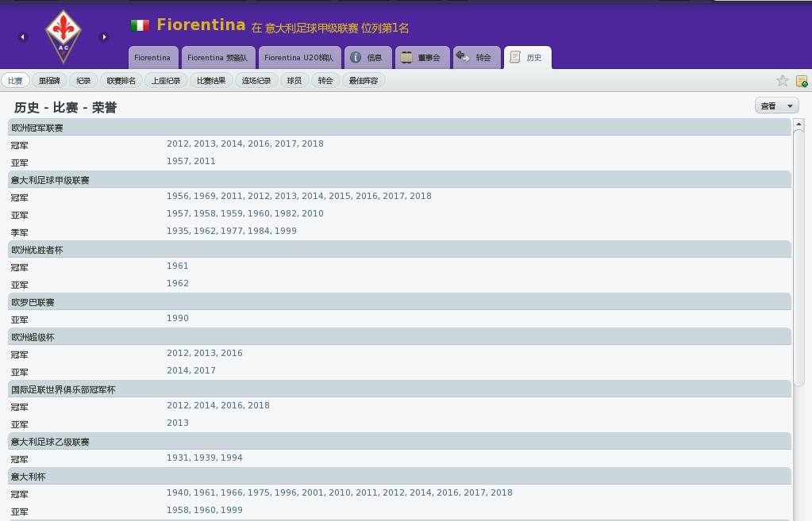812x521 pixels.
Task: Go to next club arrow
Action: click(104, 36)
